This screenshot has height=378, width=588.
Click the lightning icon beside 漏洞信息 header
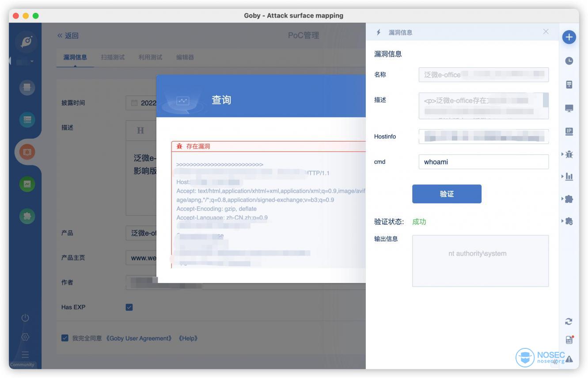[x=378, y=32]
